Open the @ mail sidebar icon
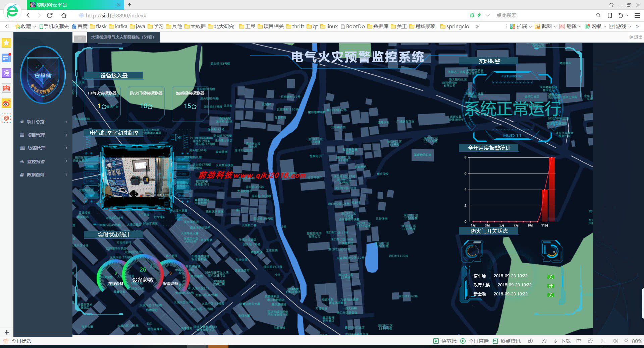The image size is (644, 348). pyautogui.click(x=6, y=118)
